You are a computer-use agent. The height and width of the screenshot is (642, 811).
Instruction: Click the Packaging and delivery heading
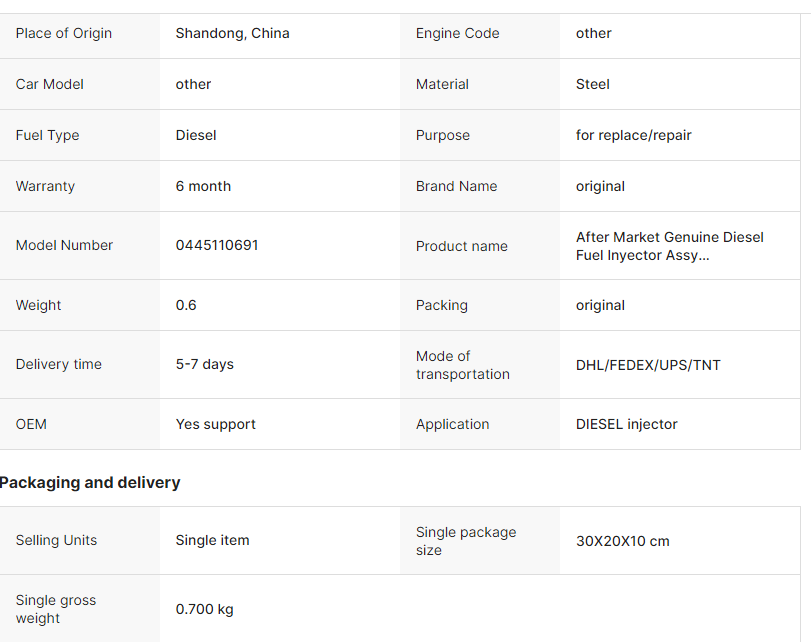click(90, 483)
